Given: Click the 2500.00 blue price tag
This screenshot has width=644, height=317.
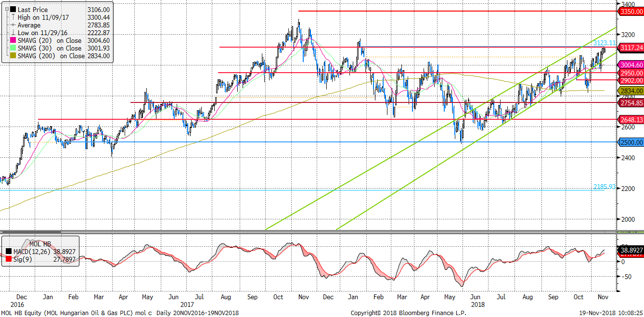Looking at the screenshot, I should pyautogui.click(x=631, y=142).
